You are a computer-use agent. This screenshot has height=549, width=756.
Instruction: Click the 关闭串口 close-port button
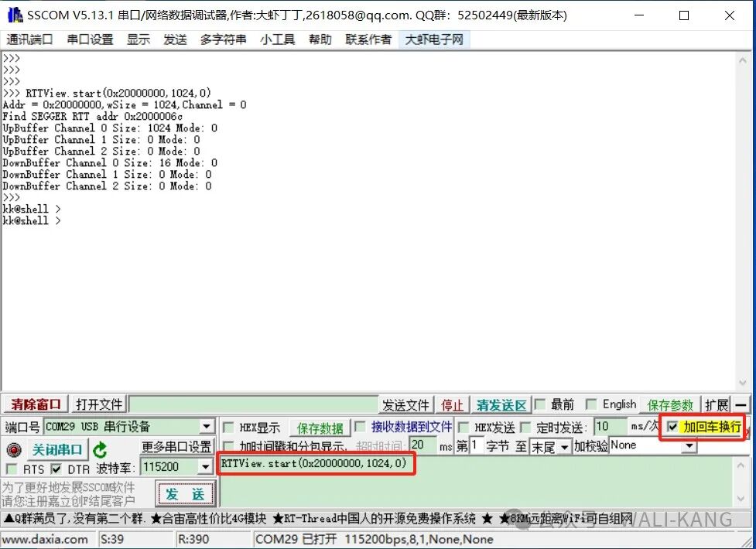(x=58, y=449)
